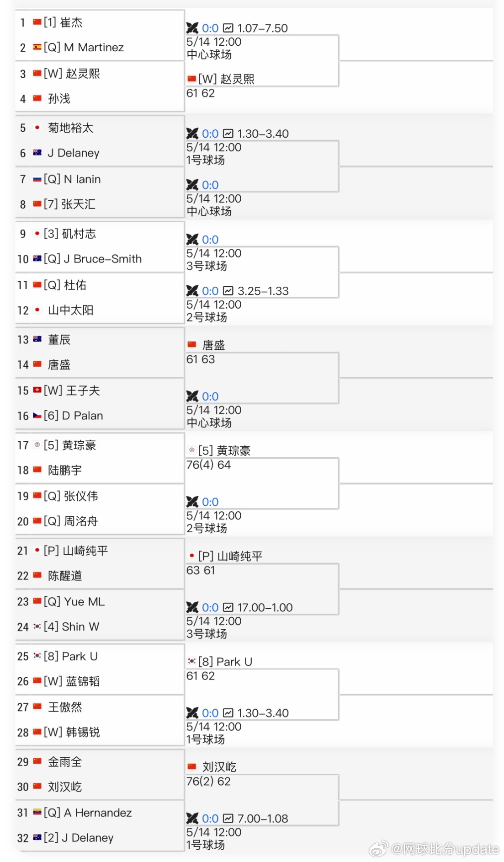The image size is (504, 862).
Task: Click the crossed rackets icon next to 1.07–7.50
Action: tap(192, 28)
